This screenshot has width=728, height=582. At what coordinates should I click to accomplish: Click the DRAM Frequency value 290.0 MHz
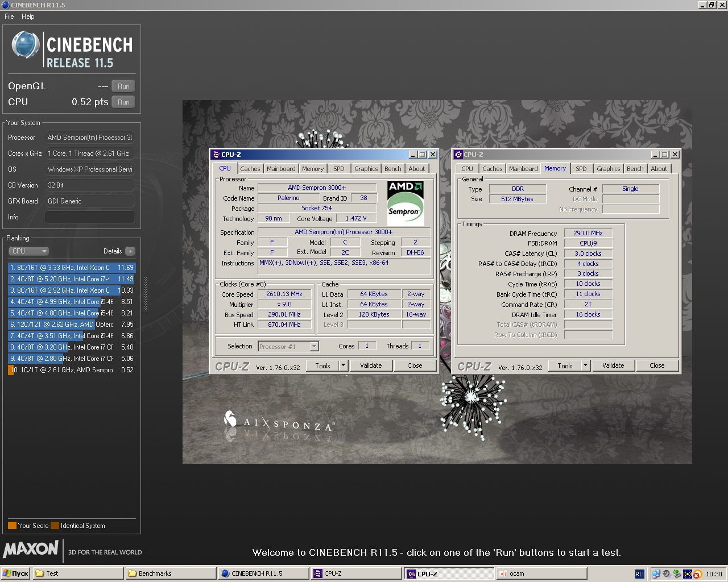click(588, 233)
